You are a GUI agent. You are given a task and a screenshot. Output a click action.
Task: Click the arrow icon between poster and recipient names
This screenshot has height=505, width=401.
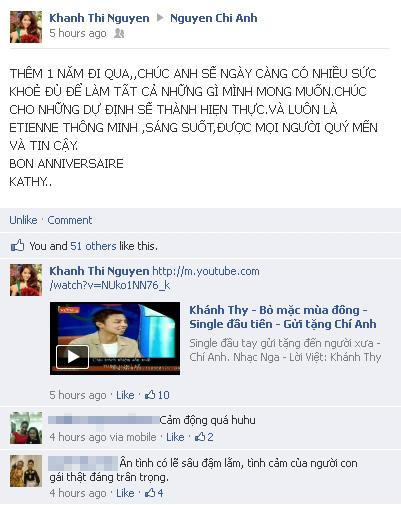tap(160, 18)
